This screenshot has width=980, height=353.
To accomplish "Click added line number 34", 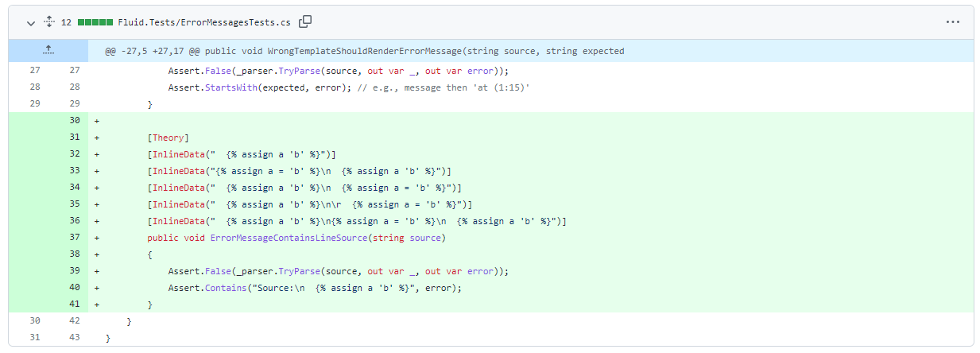I will click(76, 188).
